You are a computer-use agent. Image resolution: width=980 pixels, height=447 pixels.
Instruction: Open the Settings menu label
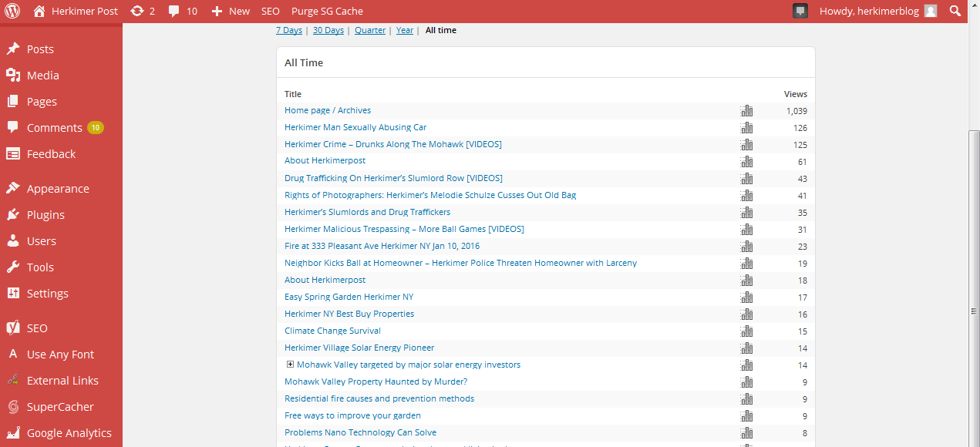[x=48, y=294]
